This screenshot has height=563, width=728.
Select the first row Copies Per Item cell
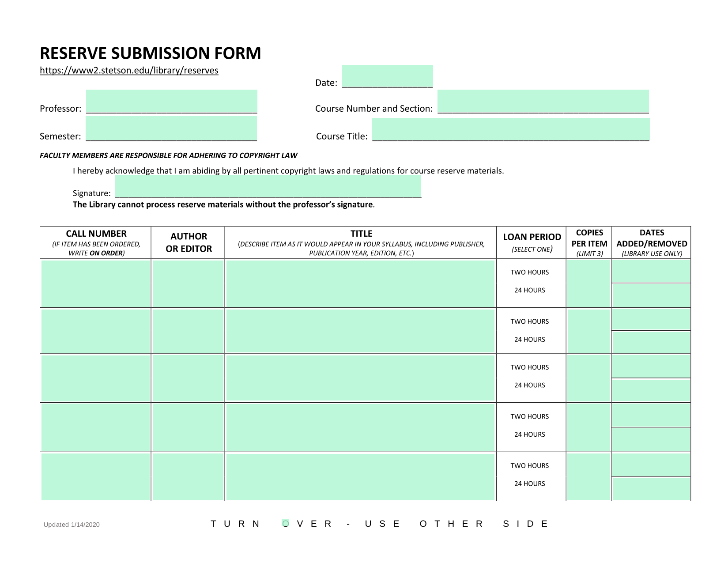588,283
